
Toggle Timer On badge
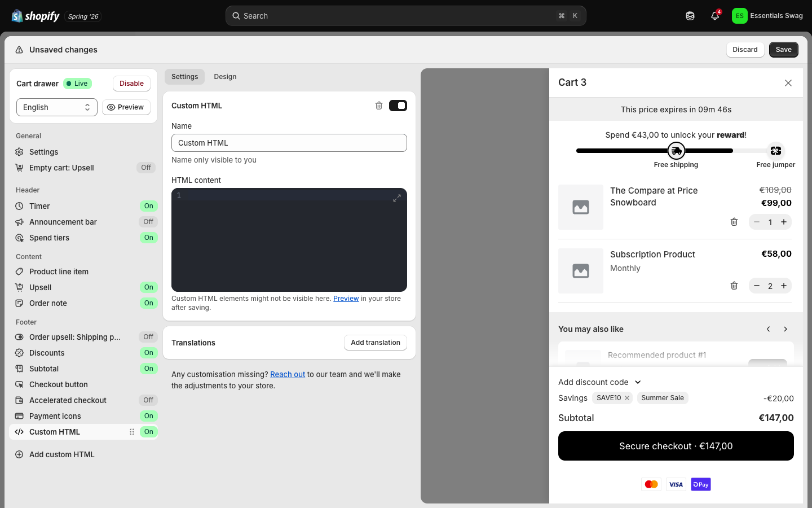point(148,206)
